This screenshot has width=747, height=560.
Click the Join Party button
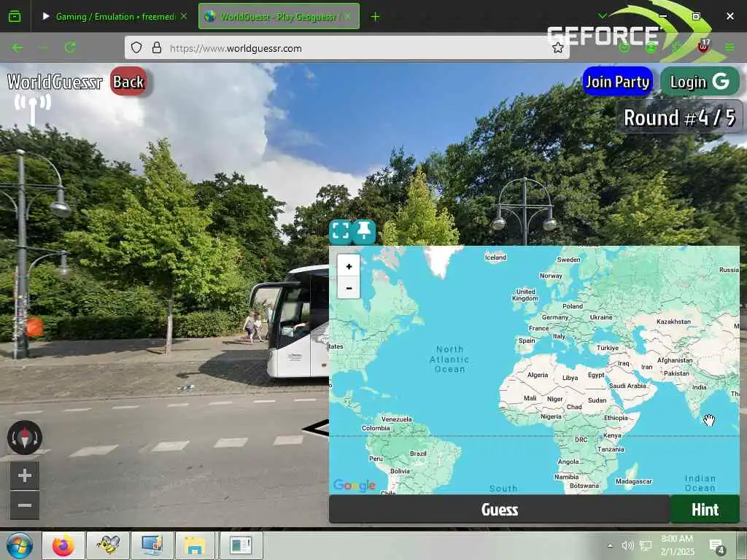[617, 82]
